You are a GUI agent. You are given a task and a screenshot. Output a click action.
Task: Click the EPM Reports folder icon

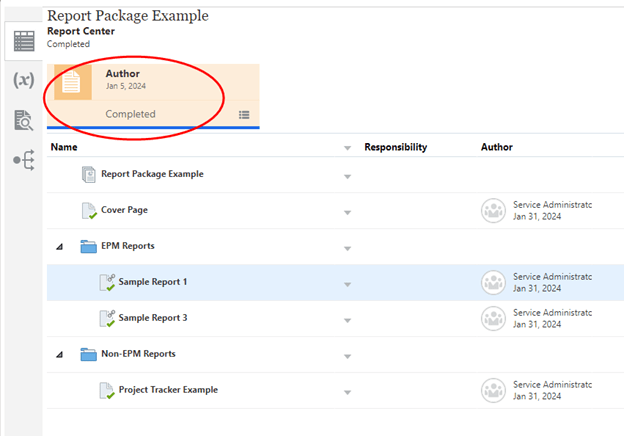coord(88,246)
